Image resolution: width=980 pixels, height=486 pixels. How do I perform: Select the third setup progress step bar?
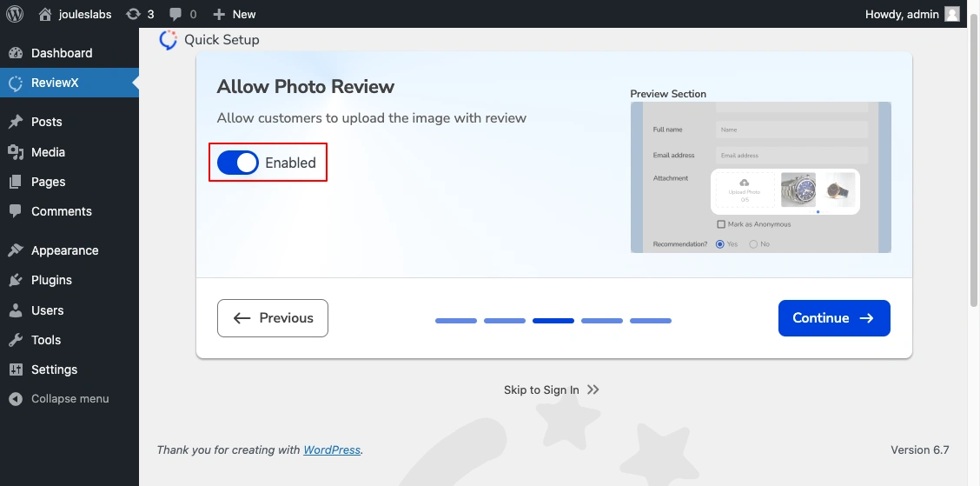[x=553, y=321]
